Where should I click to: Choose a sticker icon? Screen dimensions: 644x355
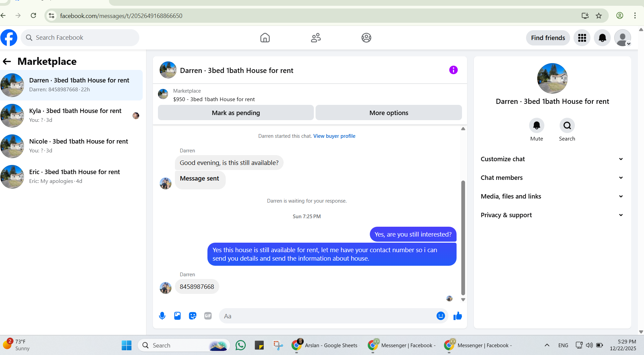point(193,316)
